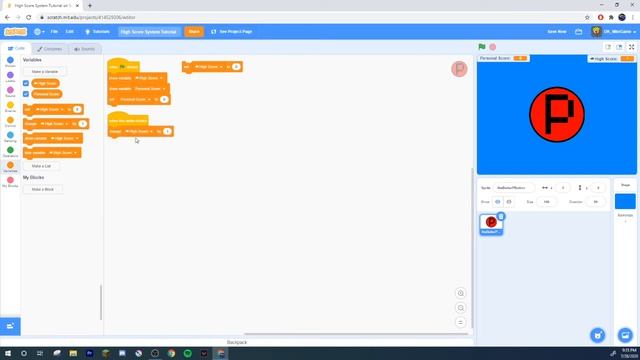The width and height of the screenshot is (640, 360).
Task: Select the Variables block category
Action: click(x=10, y=167)
